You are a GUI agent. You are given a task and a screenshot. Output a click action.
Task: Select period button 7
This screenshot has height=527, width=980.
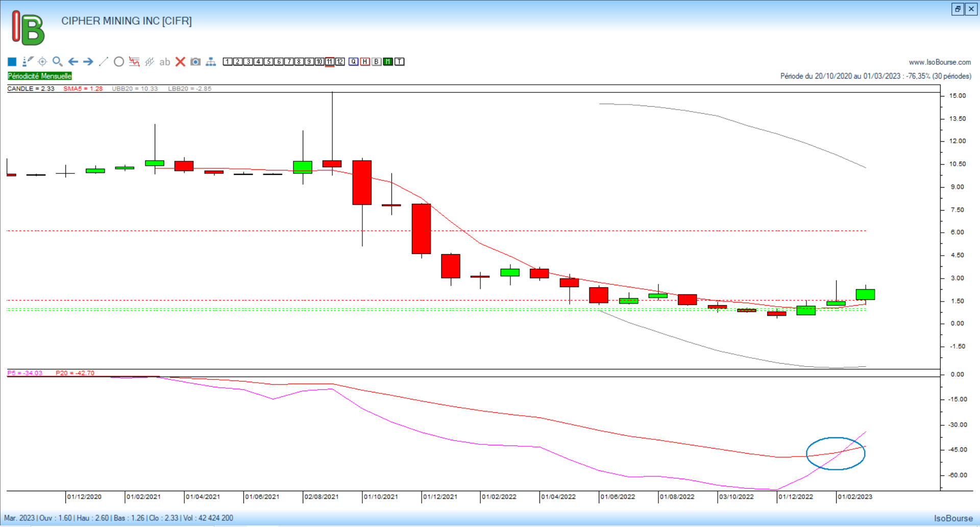click(289, 62)
